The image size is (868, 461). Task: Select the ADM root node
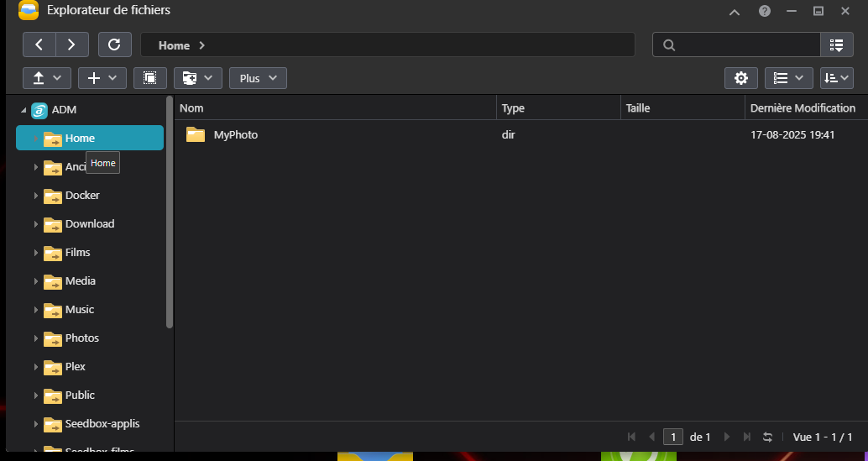(64, 109)
